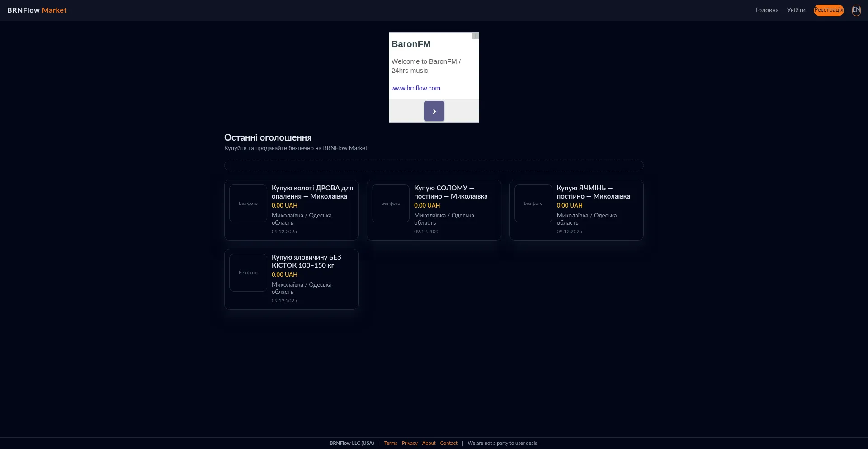
Task: Open the ДРОВА listing photo placeholder
Action: pos(248,203)
